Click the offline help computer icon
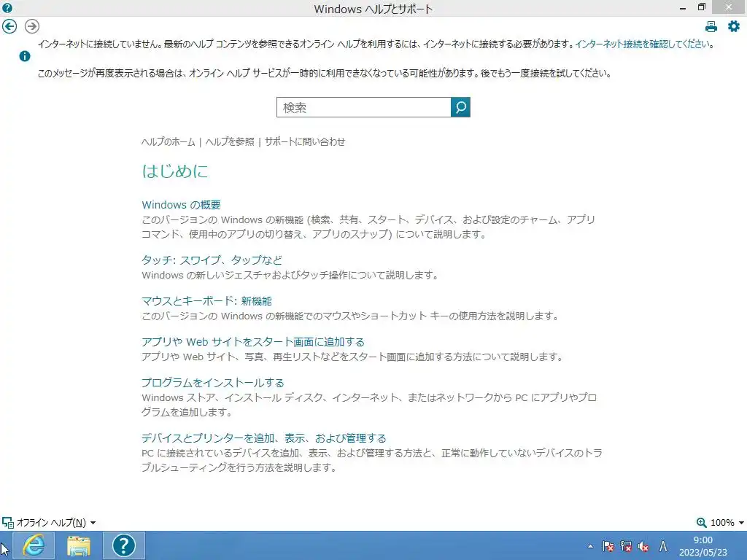The image size is (747, 560). click(7, 522)
